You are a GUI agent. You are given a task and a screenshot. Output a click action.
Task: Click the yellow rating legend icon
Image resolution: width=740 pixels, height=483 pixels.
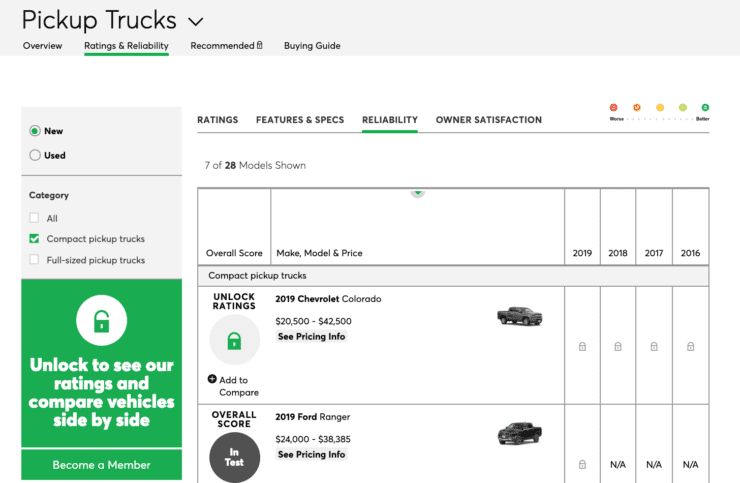pyautogui.click(x=660, y=108)
